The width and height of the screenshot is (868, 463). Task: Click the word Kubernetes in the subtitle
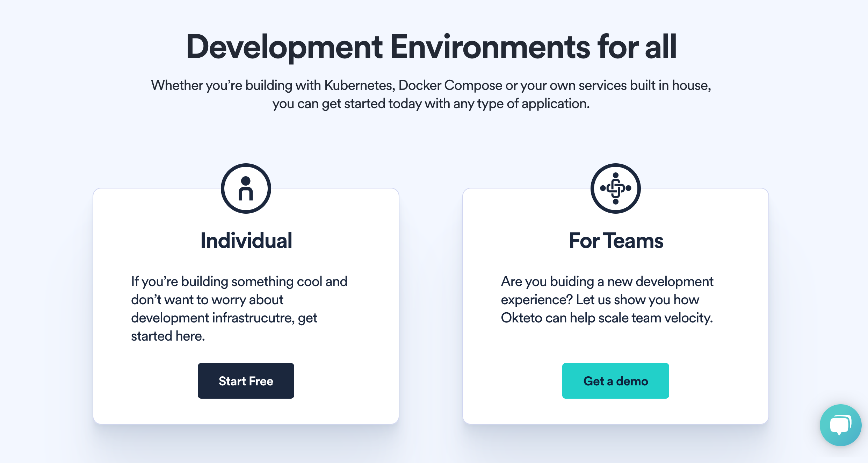tap(358, 85)
